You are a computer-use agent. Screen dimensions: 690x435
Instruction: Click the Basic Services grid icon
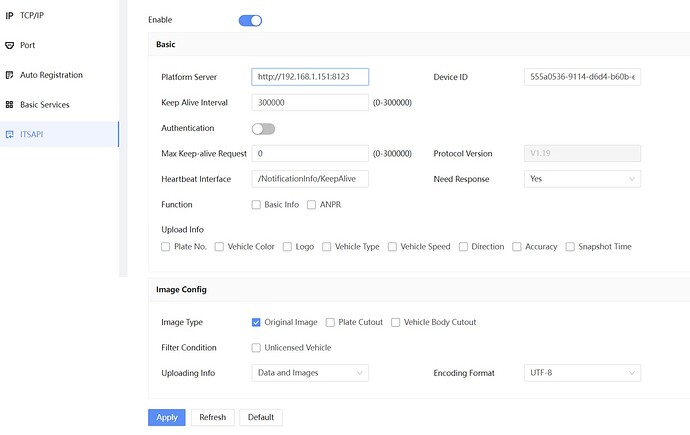[x=9, y=105]
